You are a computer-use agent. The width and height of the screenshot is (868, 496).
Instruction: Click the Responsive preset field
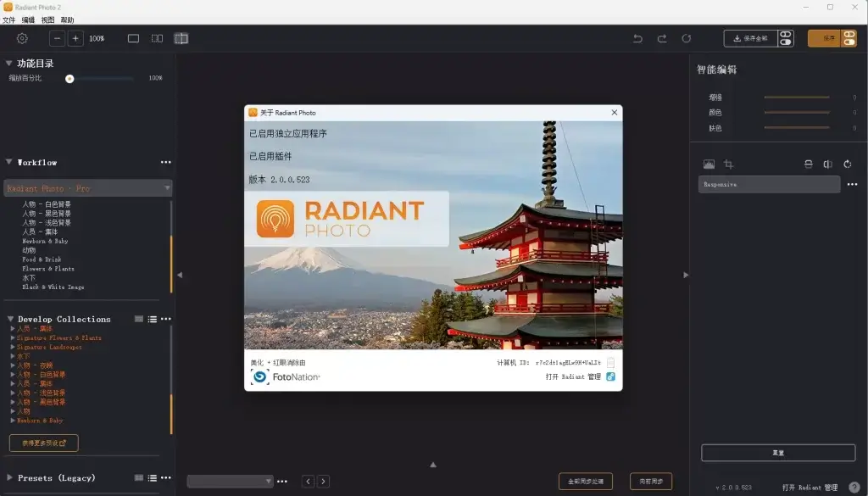point(767,184)
